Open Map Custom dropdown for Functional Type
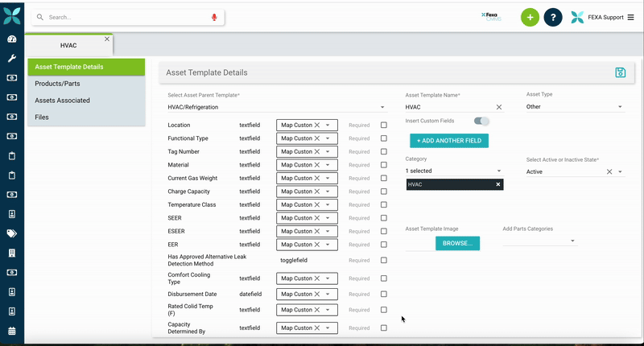This screenshot has height=346, width=644. tap(328, 138)
